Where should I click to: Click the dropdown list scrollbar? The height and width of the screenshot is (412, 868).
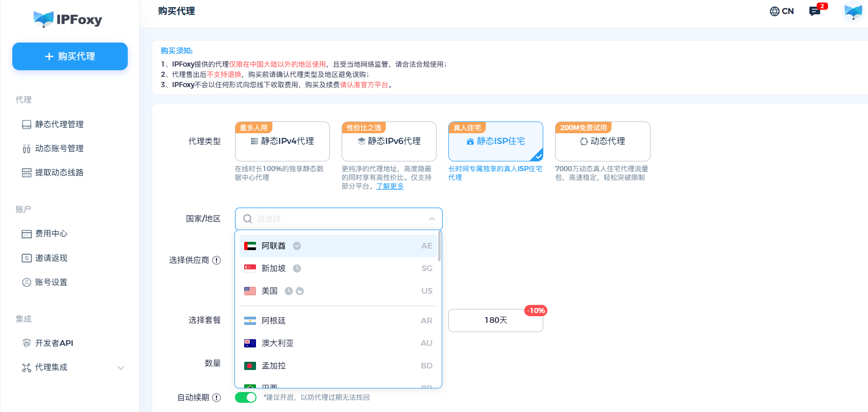[x=439, y=246]
